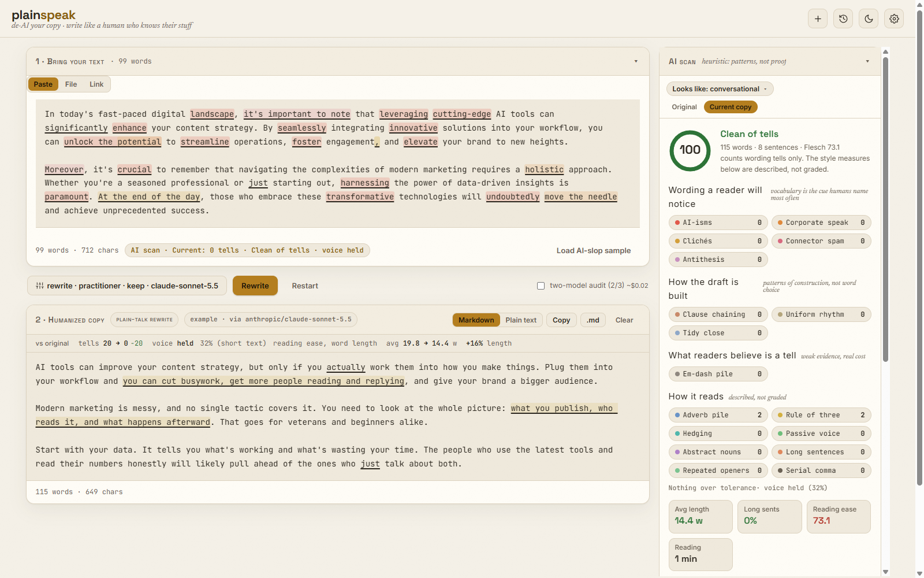The image size is (924, 578).
Task: Choose Plain text output format
Action: [521, 320]
